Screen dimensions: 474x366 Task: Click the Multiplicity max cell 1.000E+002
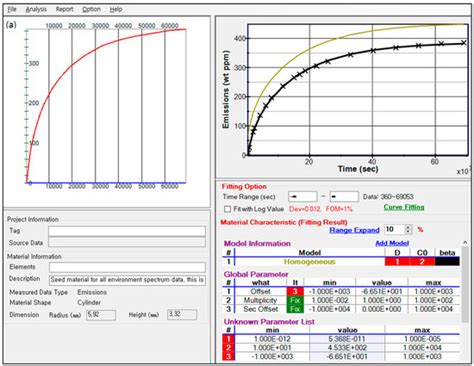click(x=434, y=300)
